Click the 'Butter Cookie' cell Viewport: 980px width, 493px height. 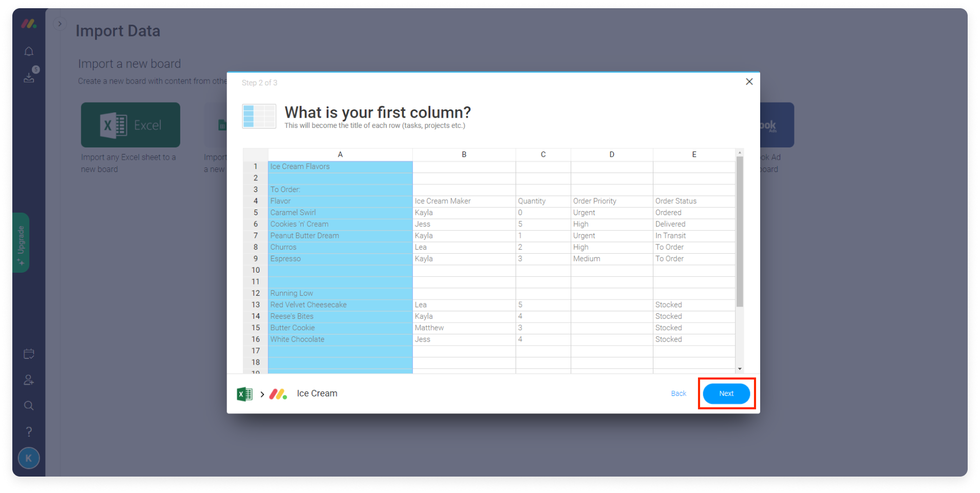point(340,328)
